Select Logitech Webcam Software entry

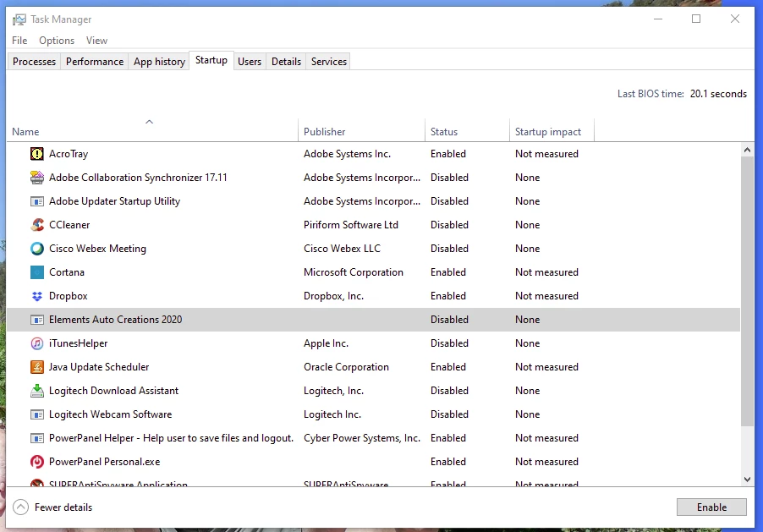coord(111,414)
